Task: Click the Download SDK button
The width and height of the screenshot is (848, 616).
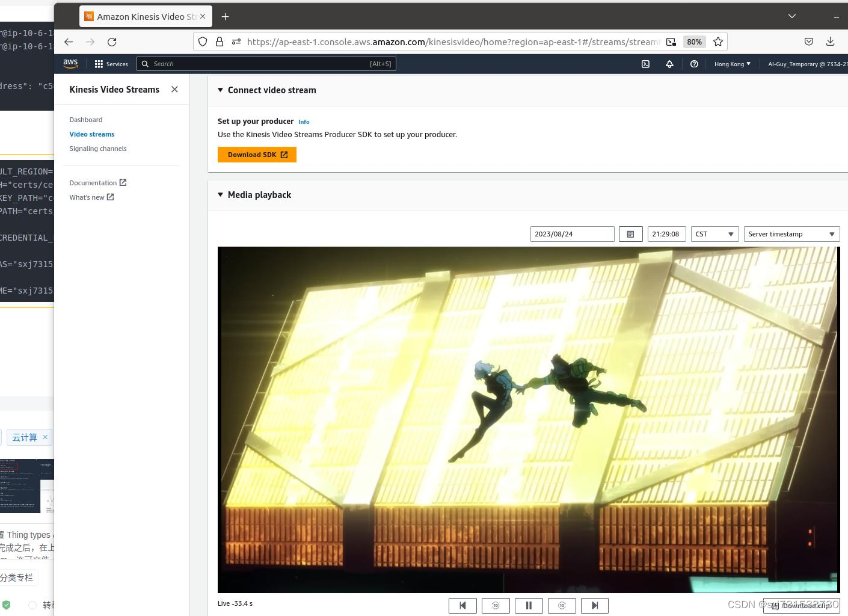Action: click(x=257, y=155)
